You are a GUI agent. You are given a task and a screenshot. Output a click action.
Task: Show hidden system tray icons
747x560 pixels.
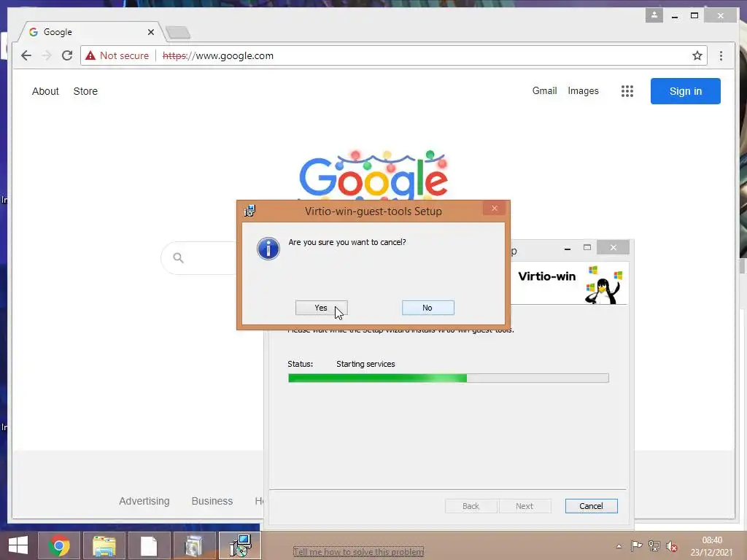click(x=619, y=546)
